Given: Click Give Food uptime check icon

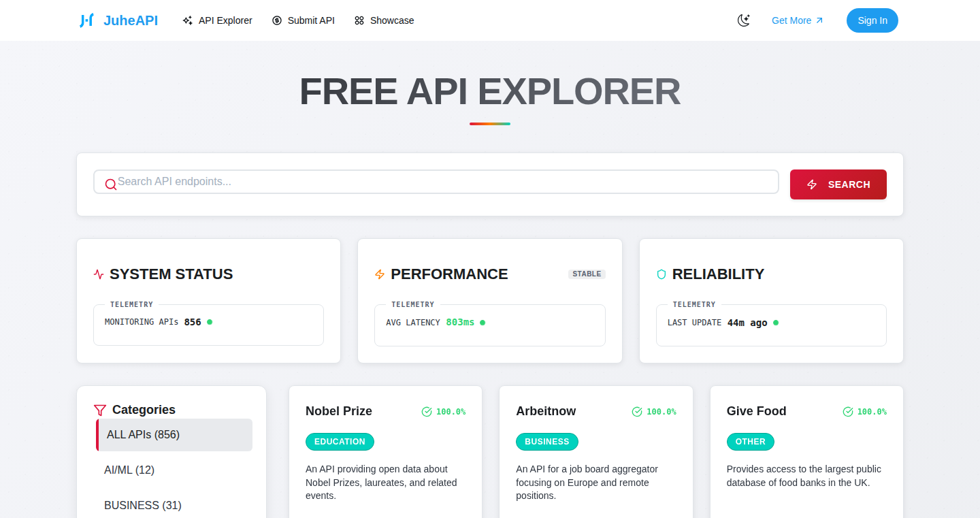Looking at the screenshot, I should click(x=848, y=412).
